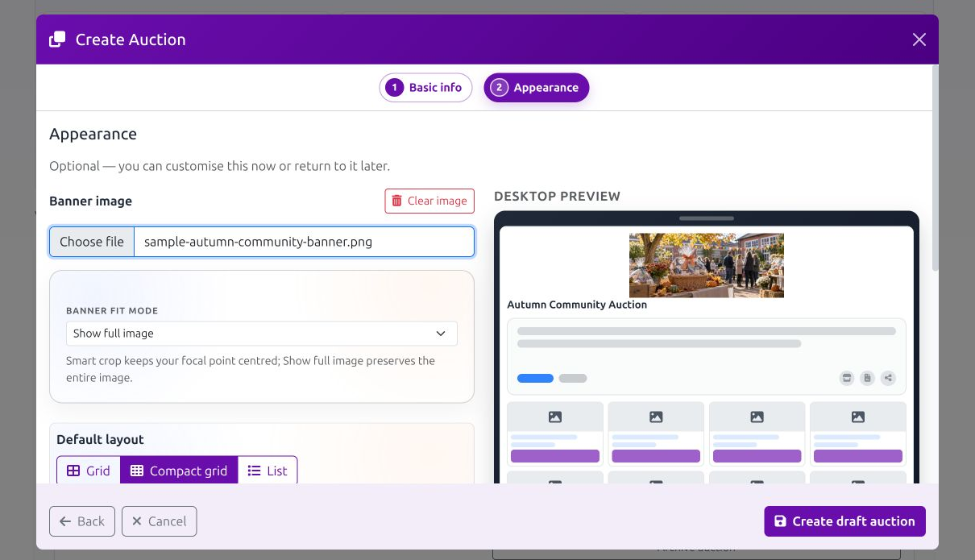
Task: Click the dialog's vertical scrollbar
Action: 935,168
